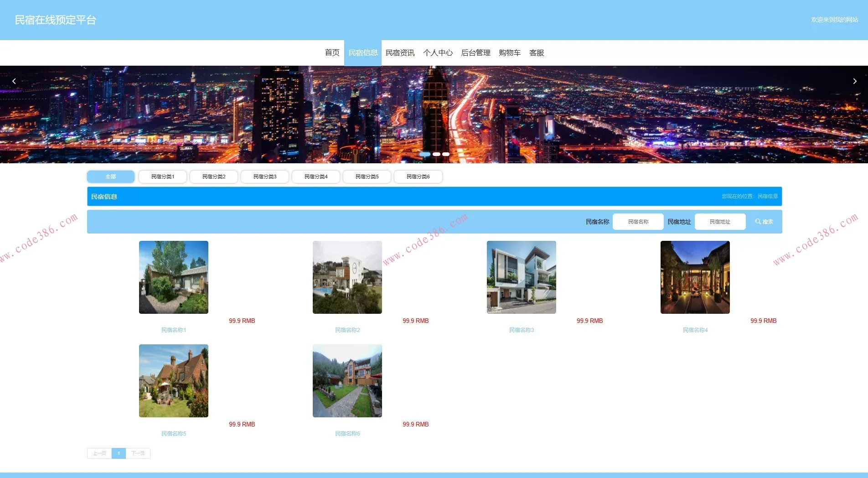The width and height of the screenshot is (868, 478).
Task: Click the 民宿名称1 listing title
Action: point(174,330)
